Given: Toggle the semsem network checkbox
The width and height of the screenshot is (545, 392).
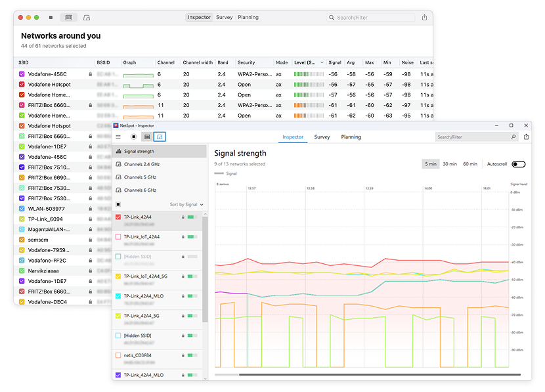Looking at the screenshot, I should pos(22,240).
